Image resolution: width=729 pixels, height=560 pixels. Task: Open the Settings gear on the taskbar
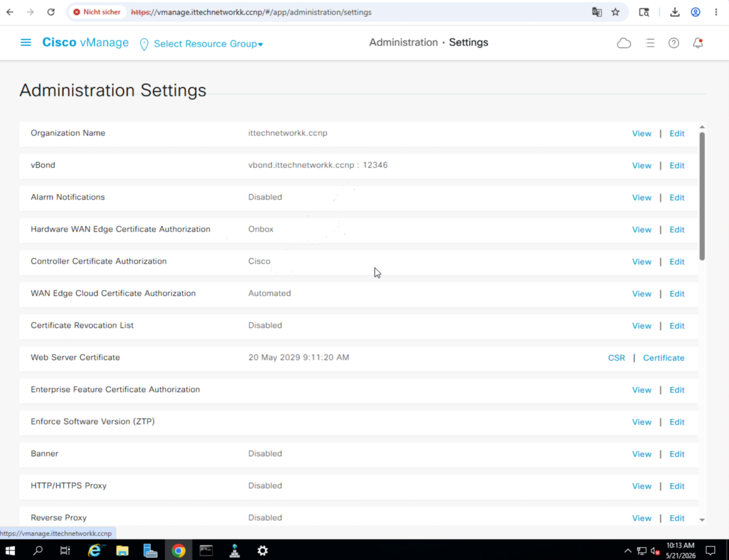point(262,550)
